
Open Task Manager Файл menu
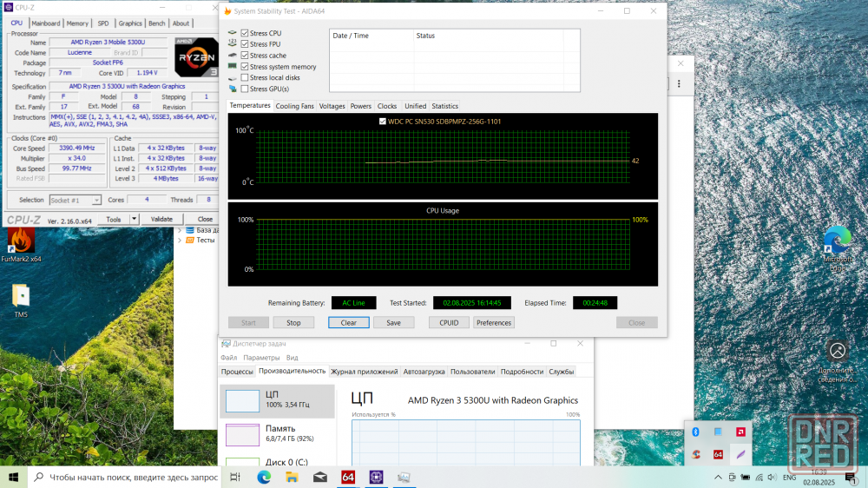tap(228, 358)
